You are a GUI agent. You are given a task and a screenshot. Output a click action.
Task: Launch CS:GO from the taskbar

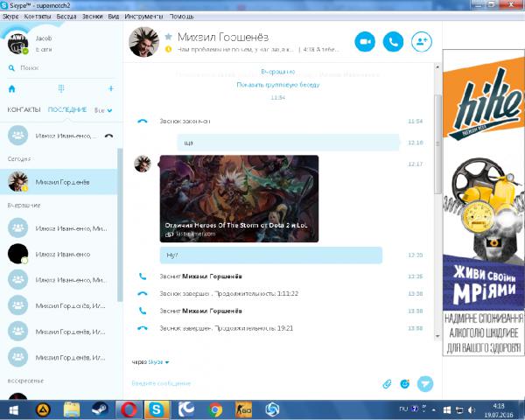point(244,410)
